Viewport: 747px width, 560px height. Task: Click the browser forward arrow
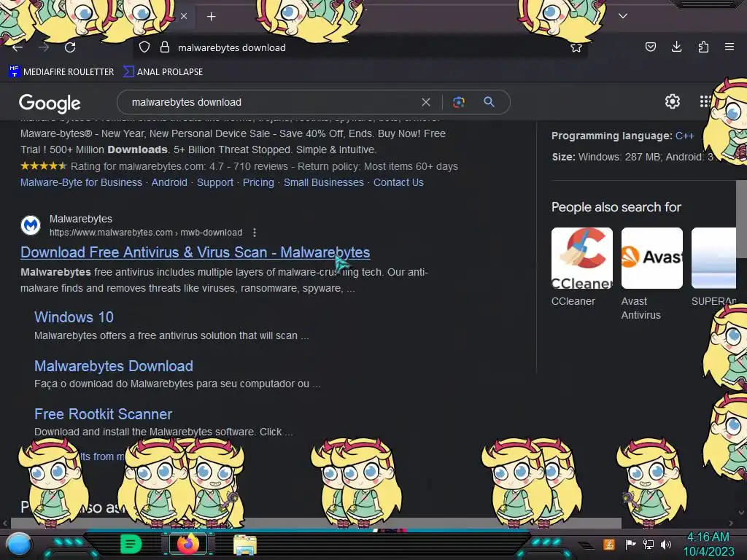[x=44, y=47]
